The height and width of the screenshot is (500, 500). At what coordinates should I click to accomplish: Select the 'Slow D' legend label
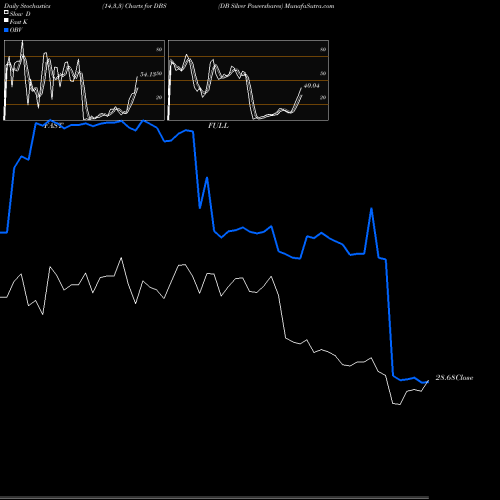click(x=20, y=14)
